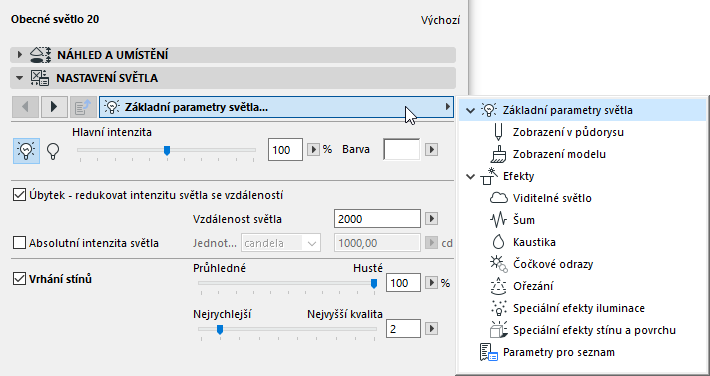Collapse the Základní parametry světla tree group
The image size is (710, 376).
[x=470, y=110]
